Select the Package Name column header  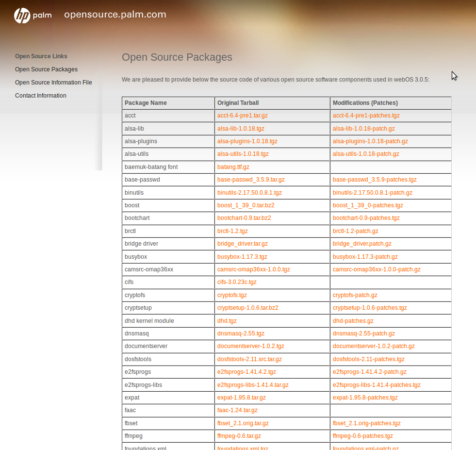point(168,103)
